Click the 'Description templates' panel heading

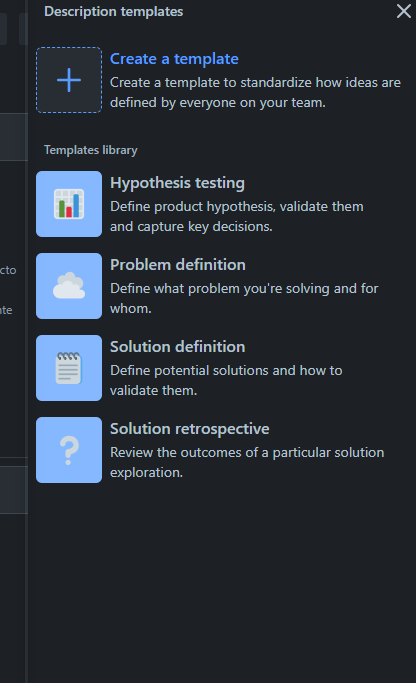click(114, 11)
